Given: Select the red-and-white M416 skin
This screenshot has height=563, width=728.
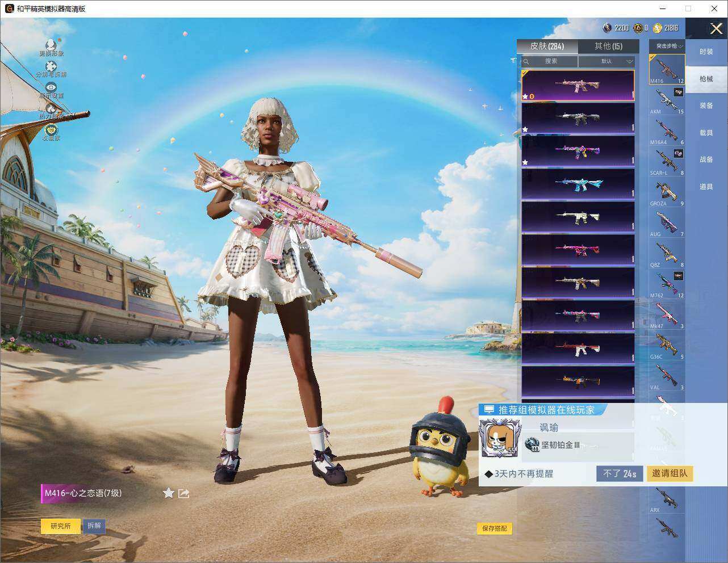Looking at the screenshot, I should pos(578,348).
